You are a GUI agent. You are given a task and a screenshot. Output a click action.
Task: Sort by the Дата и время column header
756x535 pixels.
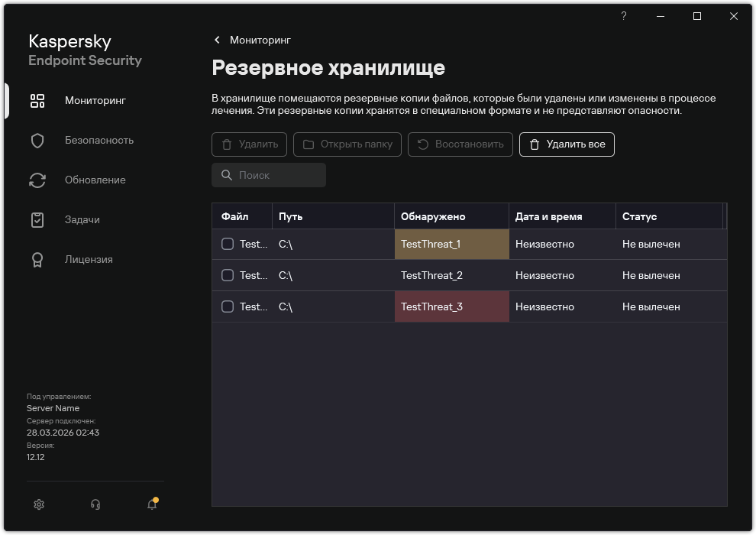point(562,216)
